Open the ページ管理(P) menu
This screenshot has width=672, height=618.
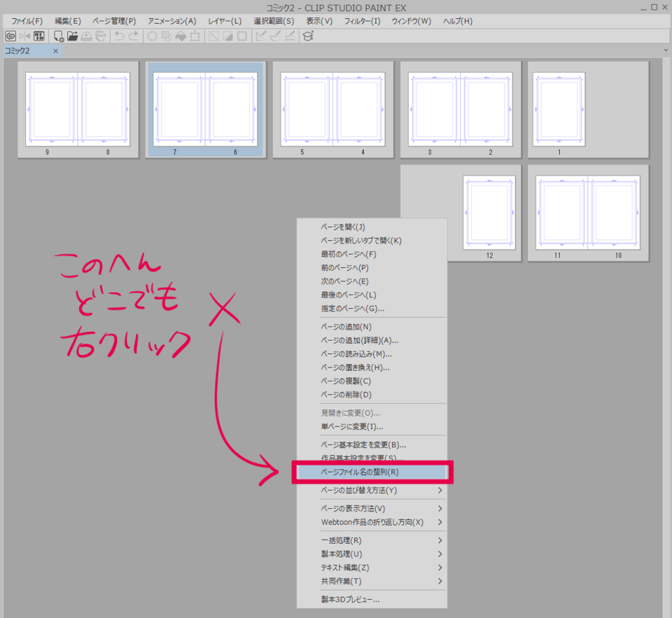(114, 21)
